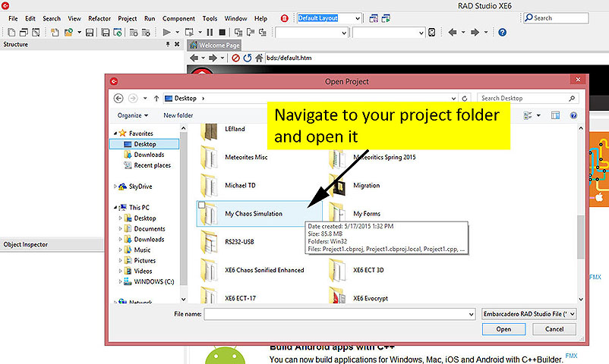Viewport: 609px width, 364px height.
Task: Click the toolbar Back navigation arrow
Action: (453, 32)
